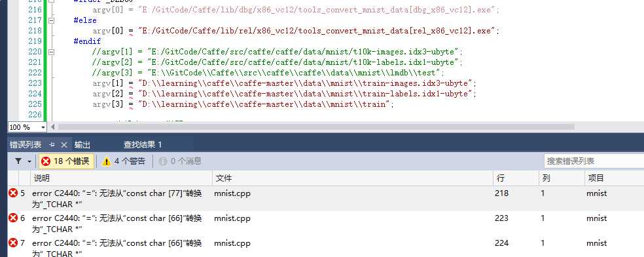This screenshot has width=644, height=257.
Task: Click mnist project cell in error 6 row
Action: [597, 218]
